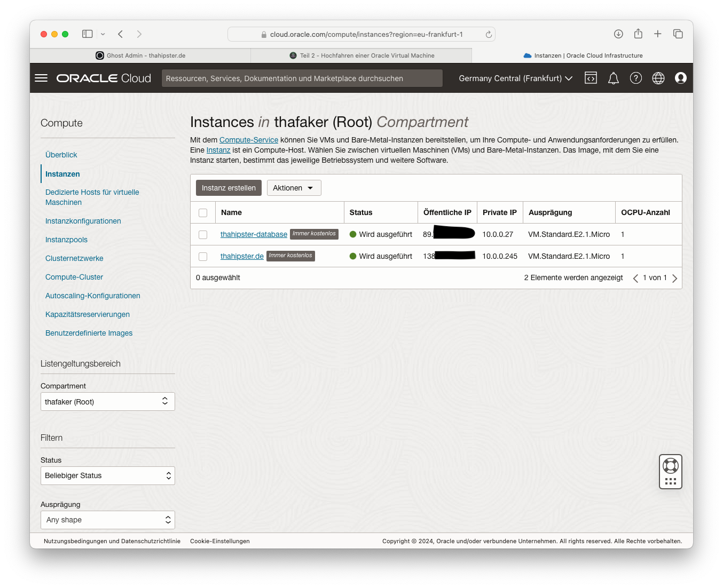Click the Instanz erstellen button
The height and width of the screenshot is (588, 723).
point(229,188)
